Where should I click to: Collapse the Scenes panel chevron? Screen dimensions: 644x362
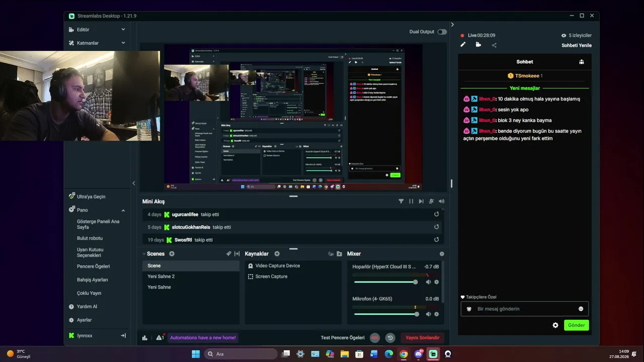click(x=144, y=254)
